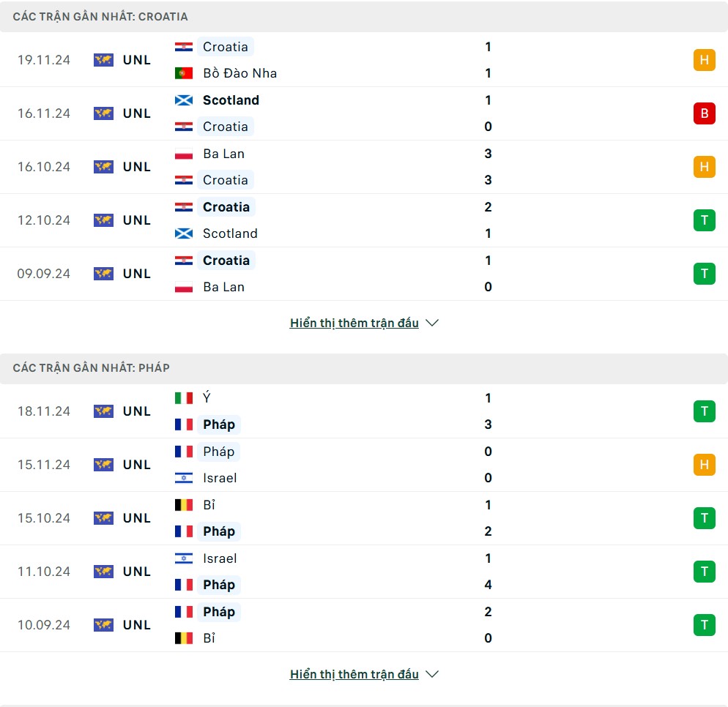The width and height of the screenshot is (728, 707).
Task: Click the Israel flag in the 11.10.24 match
Action: click(184, 558)
